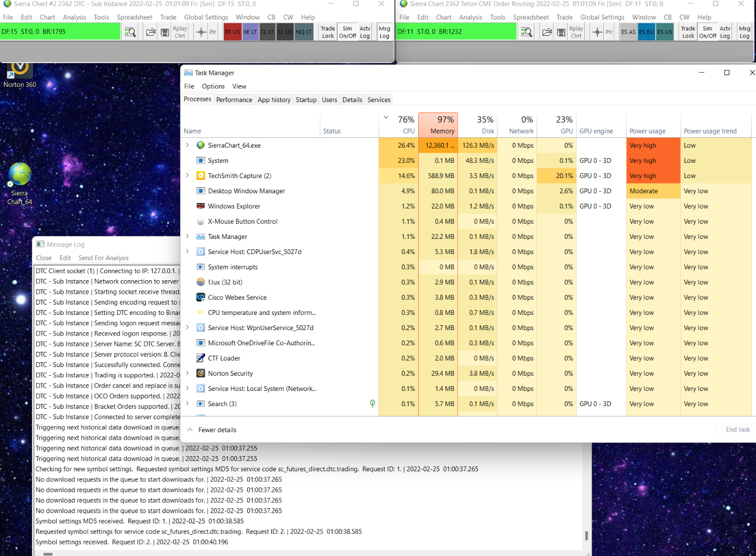Toggle Sim On/Off in Teton CME window

[708, 32]
